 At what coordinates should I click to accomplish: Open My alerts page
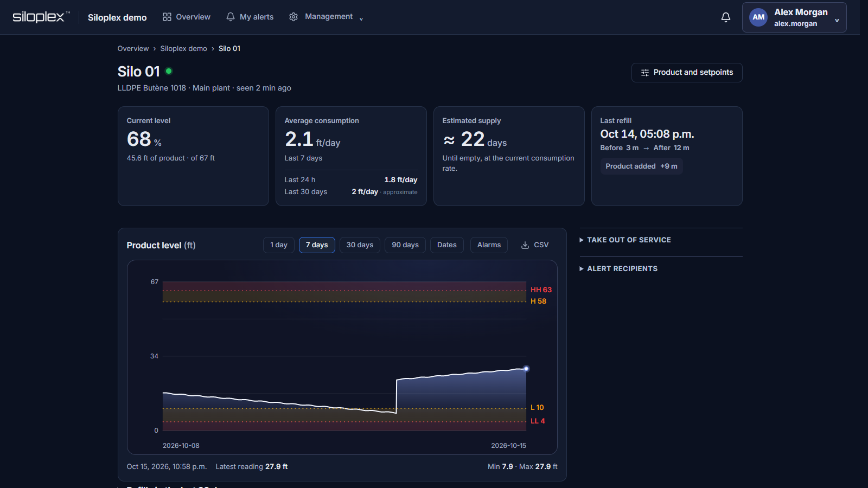(x=250, y=17)
